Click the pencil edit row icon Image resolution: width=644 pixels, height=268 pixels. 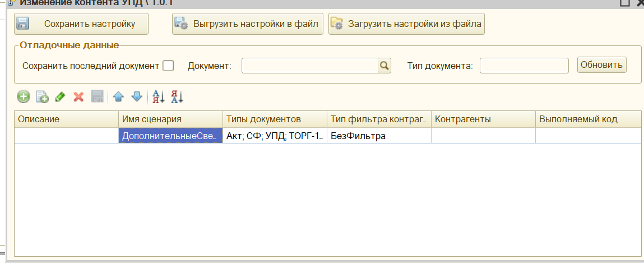point(61,97)
